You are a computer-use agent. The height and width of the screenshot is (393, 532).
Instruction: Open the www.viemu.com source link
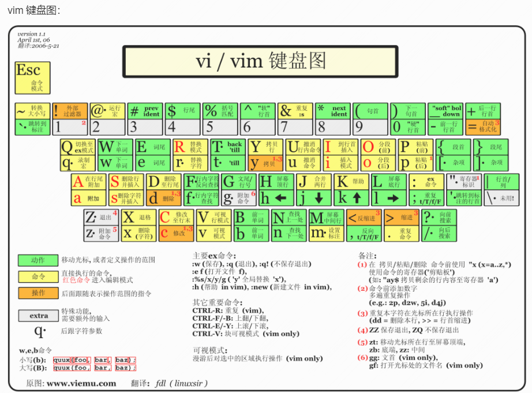click(x=81, y=384)
